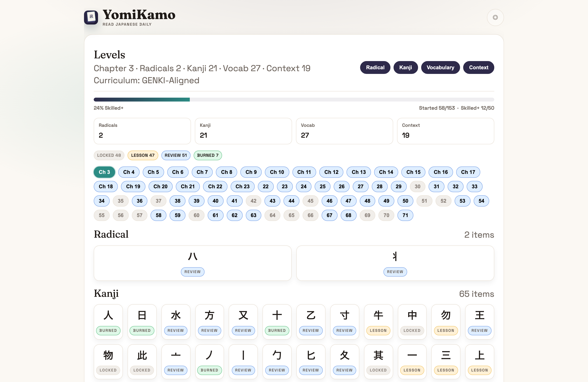Image resolution: width=588 pixels, height=382 pixels.
Task: Open the 牛 lesson kanji tile
Action: coord(378,322)
